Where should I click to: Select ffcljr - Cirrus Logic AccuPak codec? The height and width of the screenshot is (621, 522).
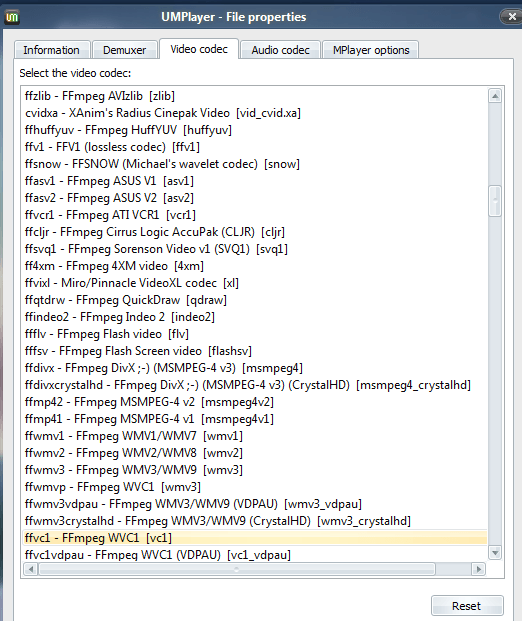coord(155,232)
